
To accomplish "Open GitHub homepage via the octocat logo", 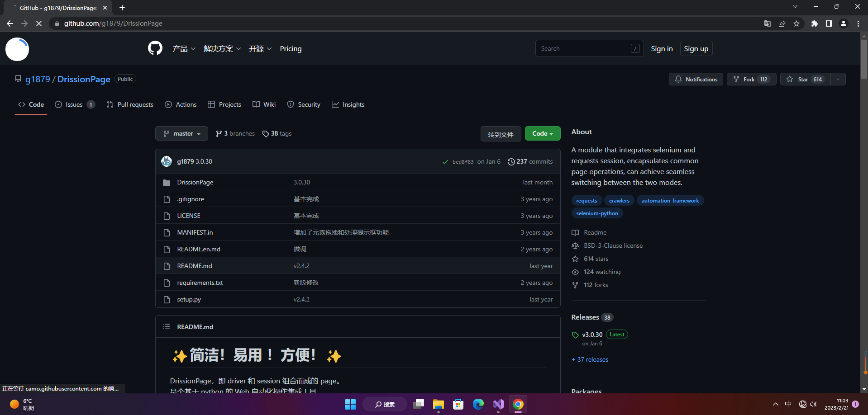I will (x=155, y=48).
